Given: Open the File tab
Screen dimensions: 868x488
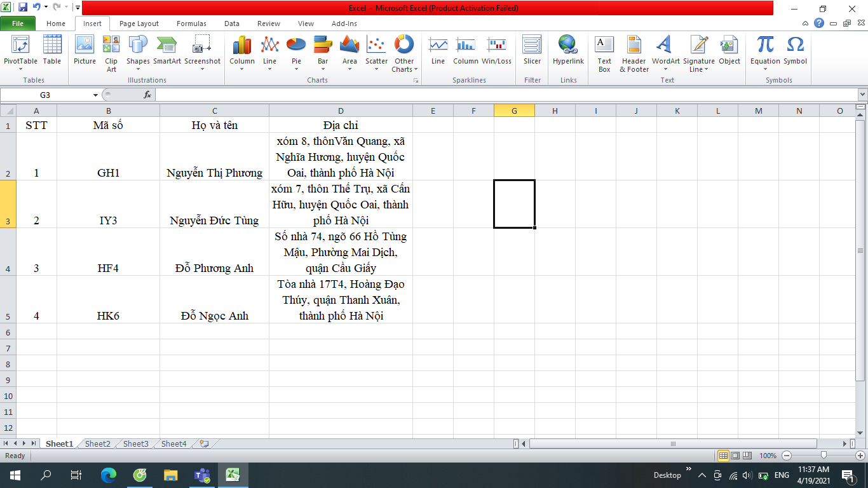Looking at the screenshot, I should 18,24.
